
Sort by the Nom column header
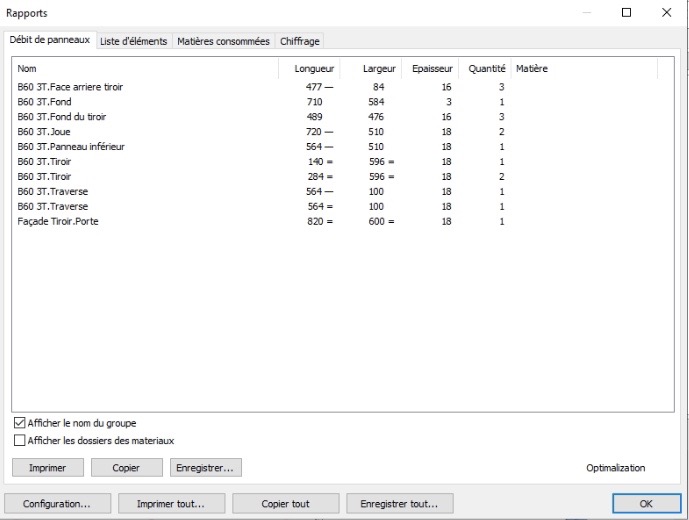145,69
